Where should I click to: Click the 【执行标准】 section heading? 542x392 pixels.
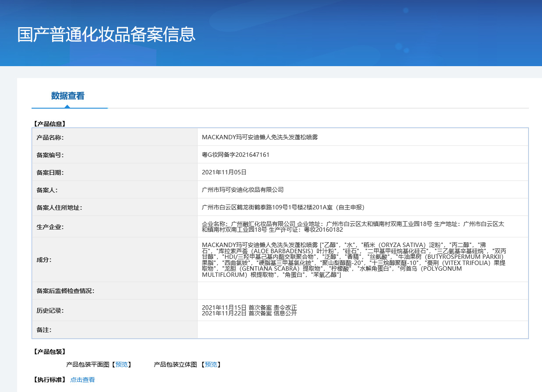(x=50, y=380)
